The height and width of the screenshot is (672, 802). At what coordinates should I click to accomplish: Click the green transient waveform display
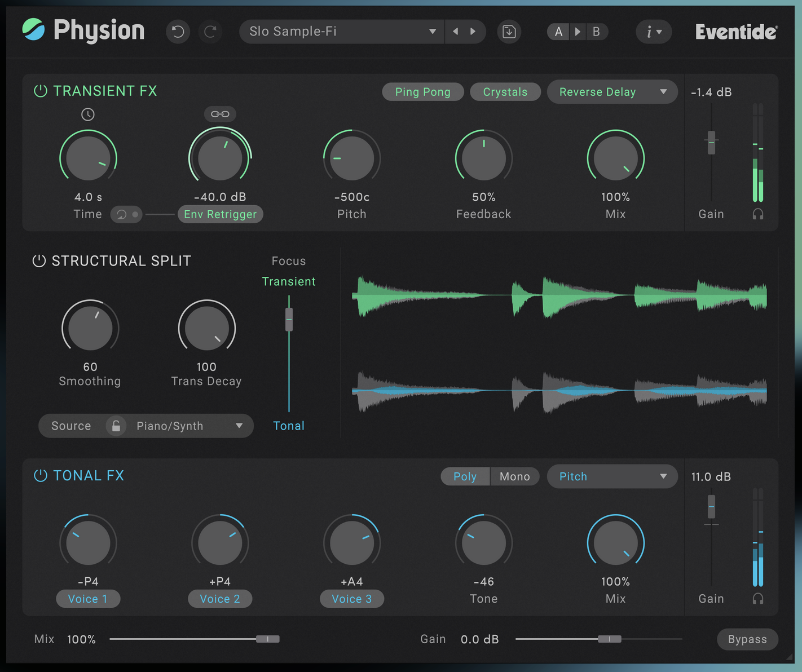(559, 295)
